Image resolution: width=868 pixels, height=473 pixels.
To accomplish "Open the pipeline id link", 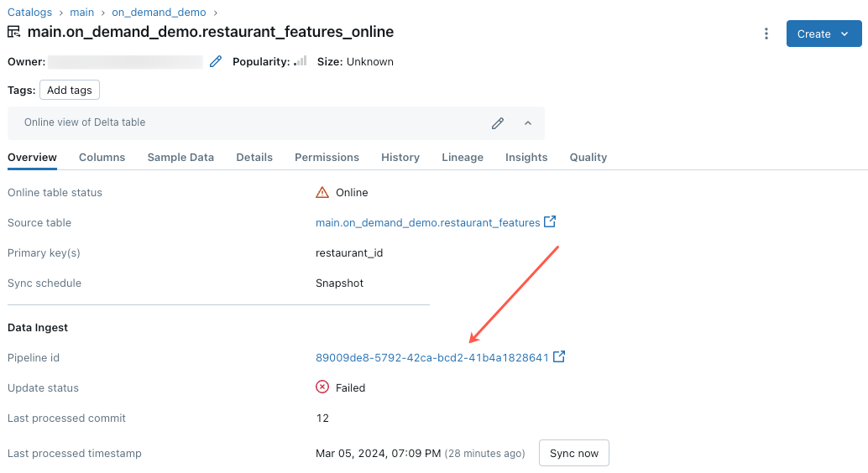I will (431, 357).
